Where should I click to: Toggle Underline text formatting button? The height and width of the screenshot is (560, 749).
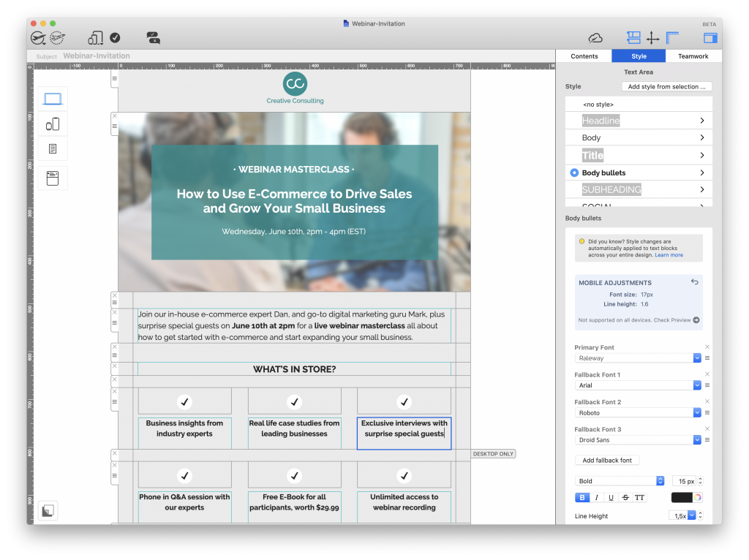pos(611,497)
